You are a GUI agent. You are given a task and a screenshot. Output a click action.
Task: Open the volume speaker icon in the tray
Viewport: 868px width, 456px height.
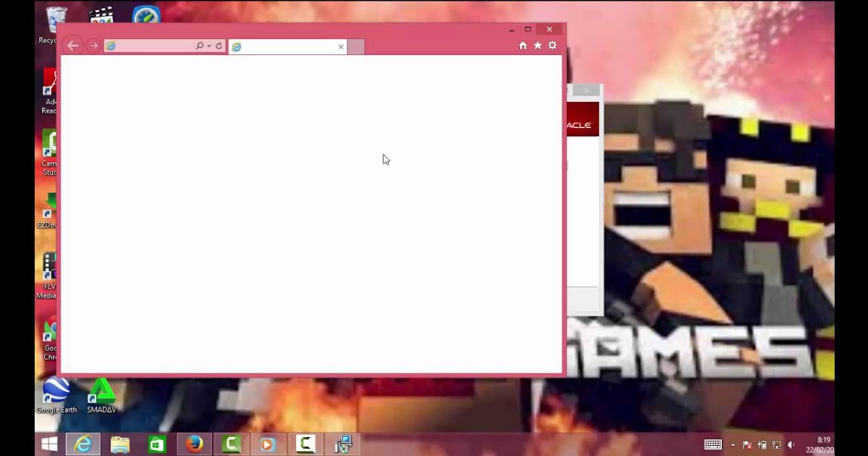pos(791,445)
